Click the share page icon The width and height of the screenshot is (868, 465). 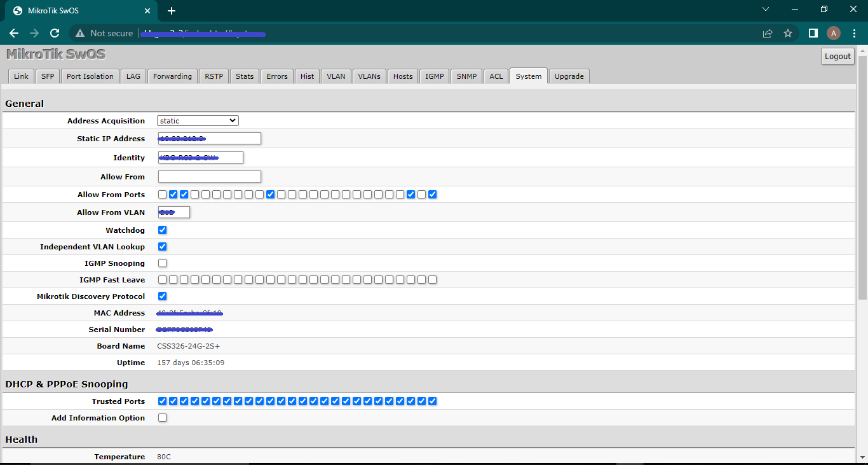click(768, 33)
